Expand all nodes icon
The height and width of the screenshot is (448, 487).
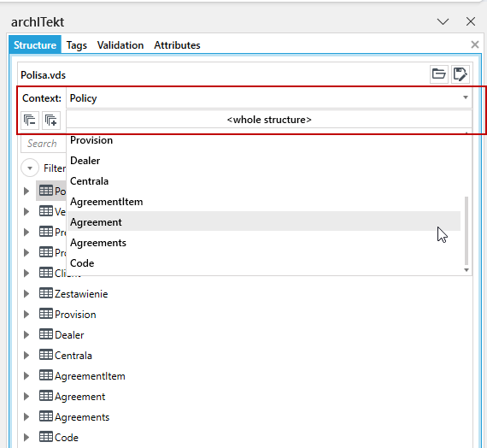(51, 120)
